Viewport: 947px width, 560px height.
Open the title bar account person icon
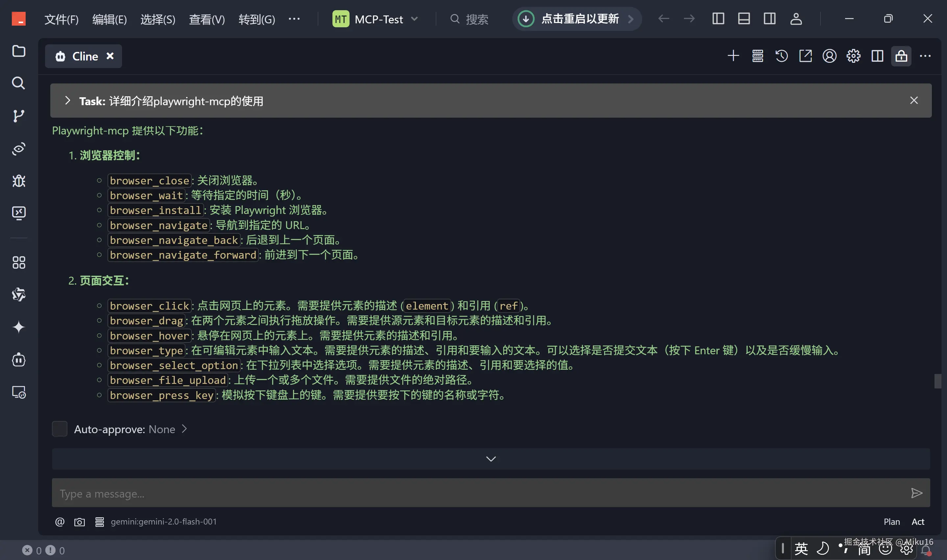[x=796, y=18]
